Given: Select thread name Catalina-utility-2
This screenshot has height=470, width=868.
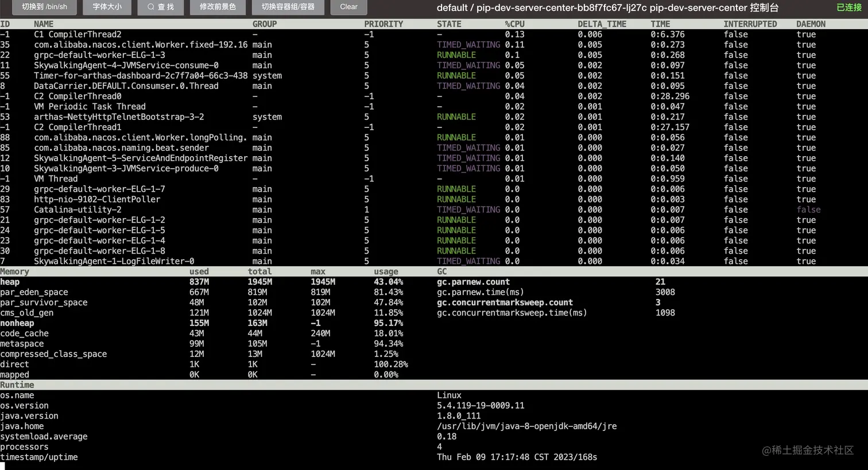Looking at the screenshot, I should (x=77, y=210).
